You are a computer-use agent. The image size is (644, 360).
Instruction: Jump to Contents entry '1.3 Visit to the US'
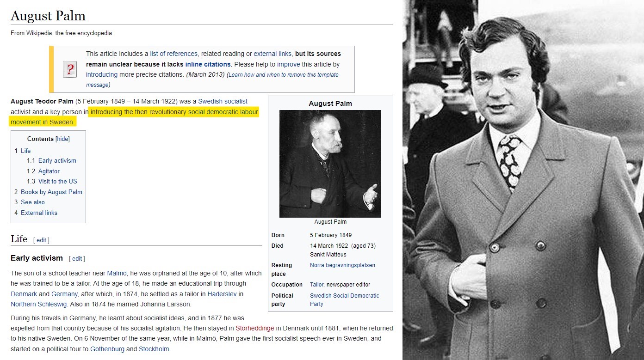[52, 181]
